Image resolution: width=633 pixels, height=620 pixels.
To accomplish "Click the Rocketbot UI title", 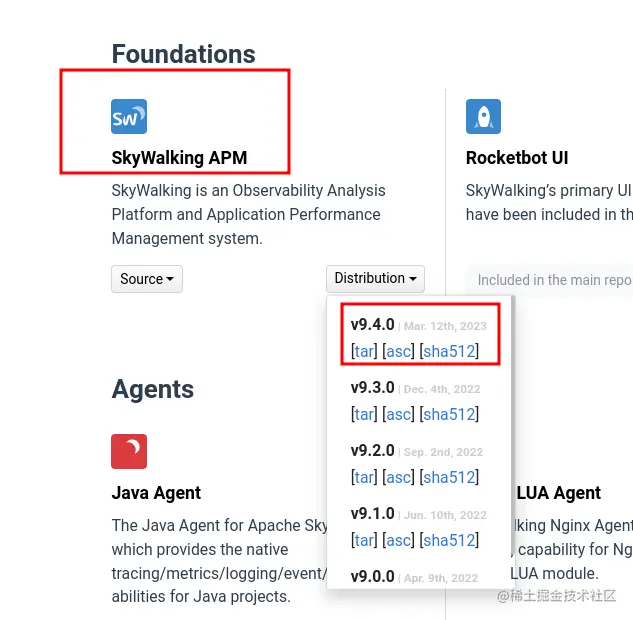I will (x=517, y=158).
